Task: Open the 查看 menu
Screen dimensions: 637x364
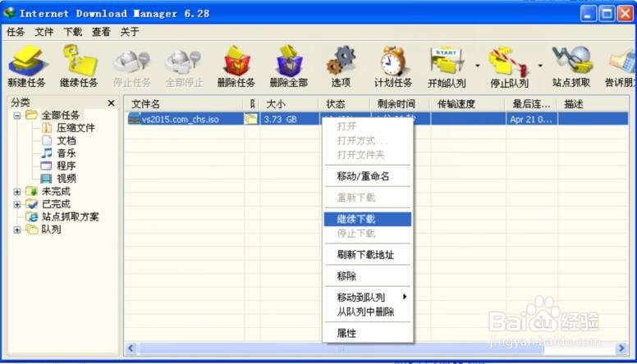Action: [101, 32]
